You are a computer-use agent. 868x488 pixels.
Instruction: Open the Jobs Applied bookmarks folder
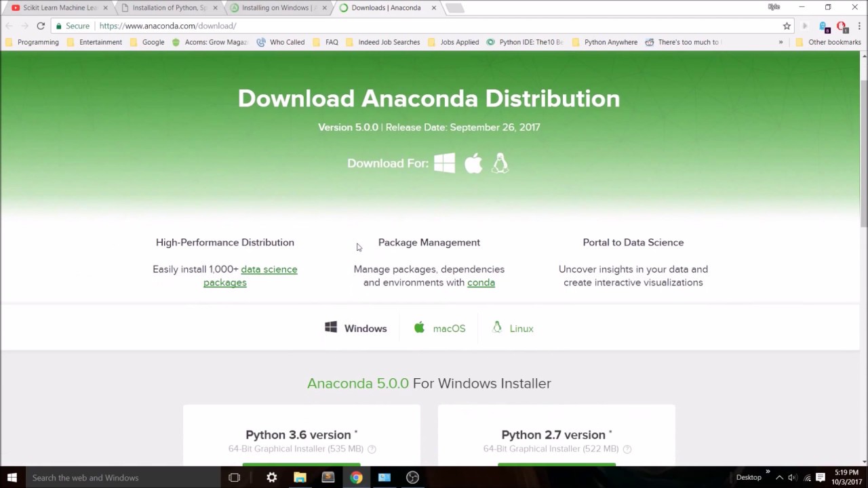coord(453,42)
